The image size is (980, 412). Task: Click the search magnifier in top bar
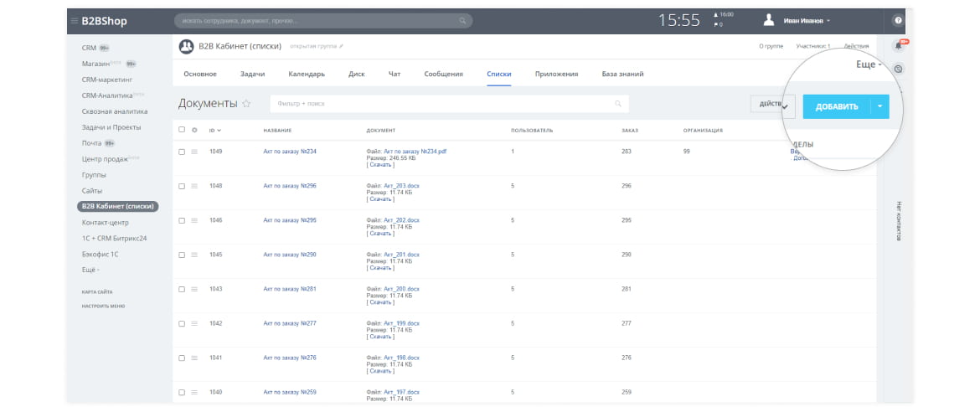pyautogui.click(x=462, y=21)
